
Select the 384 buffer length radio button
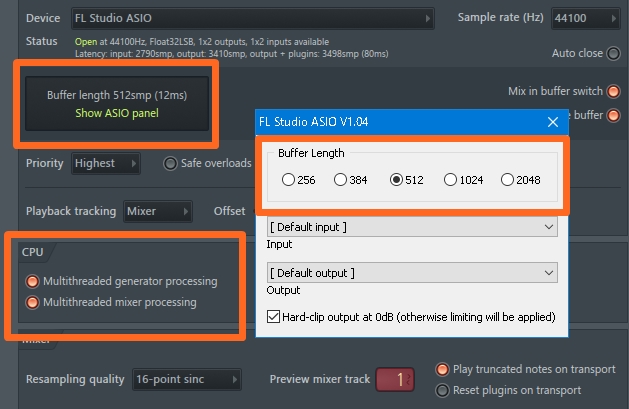tap(340, 180)
